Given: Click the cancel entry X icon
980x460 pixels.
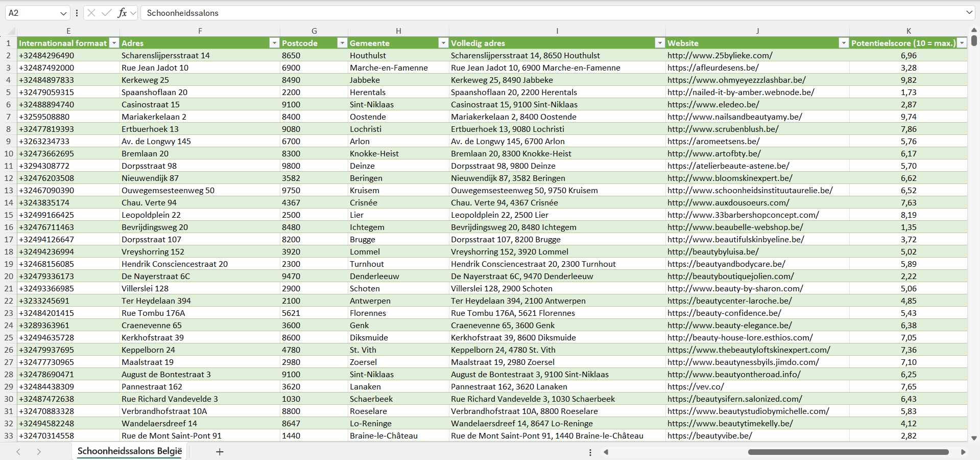Looking at the screenshot, I should (91, 13).
